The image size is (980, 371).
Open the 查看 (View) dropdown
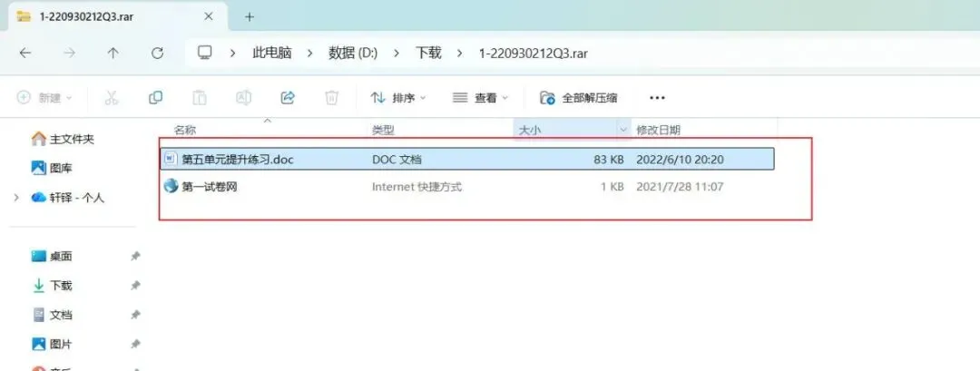pos(480,97)
